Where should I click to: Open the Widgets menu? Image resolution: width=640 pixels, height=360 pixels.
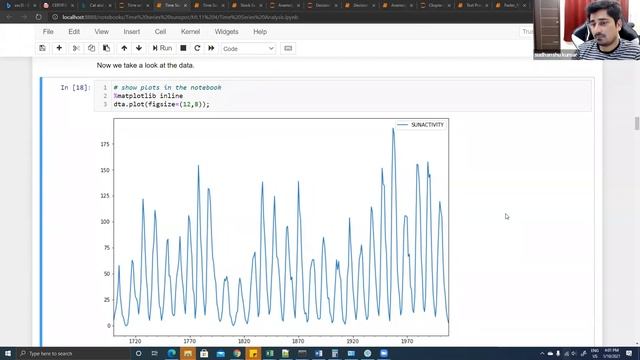[x=226, y=31]
